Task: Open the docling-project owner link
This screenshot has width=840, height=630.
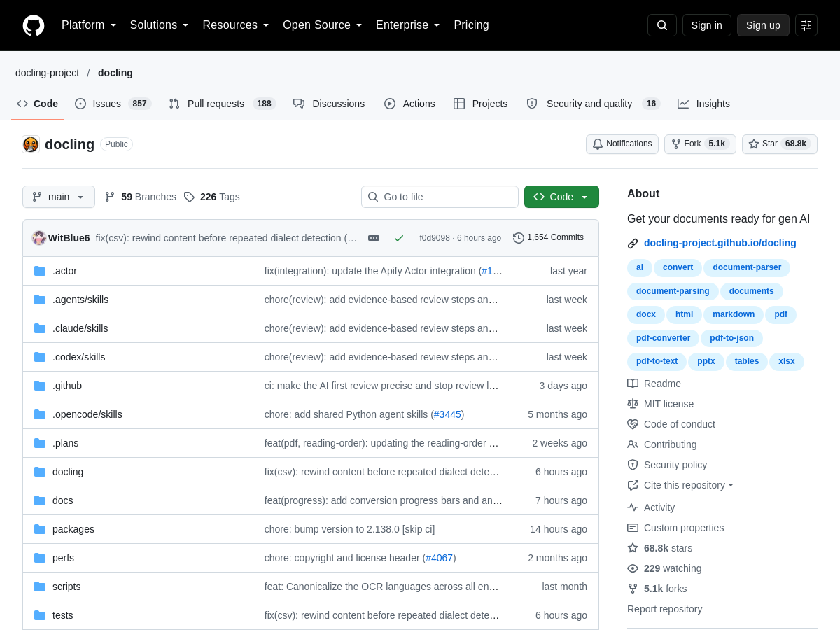Action: [x=48, y=73]
